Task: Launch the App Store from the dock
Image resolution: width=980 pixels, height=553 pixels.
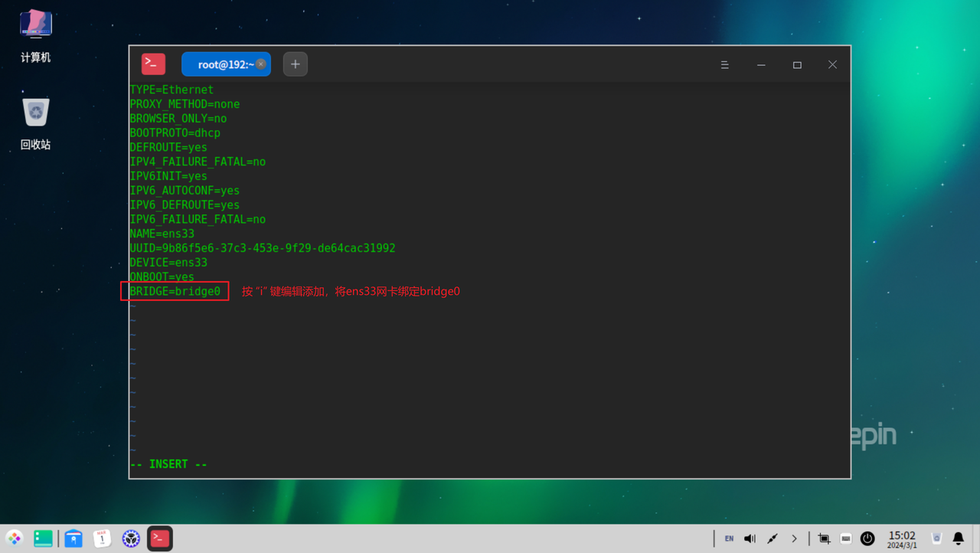Action: 73,538
